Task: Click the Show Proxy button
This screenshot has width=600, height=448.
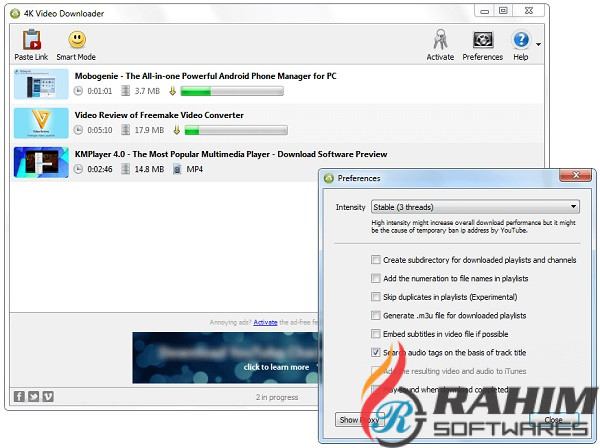Action: [359, 420]
